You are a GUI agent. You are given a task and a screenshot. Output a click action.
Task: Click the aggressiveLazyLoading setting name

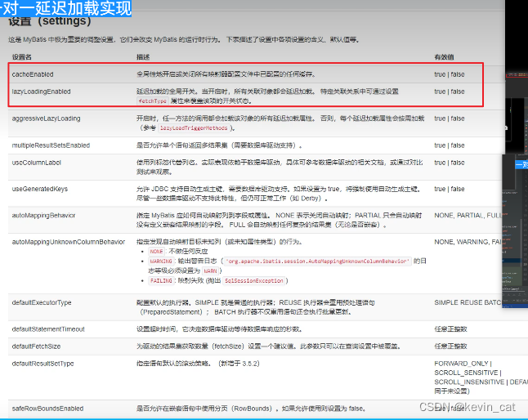[x=46, y=118]
